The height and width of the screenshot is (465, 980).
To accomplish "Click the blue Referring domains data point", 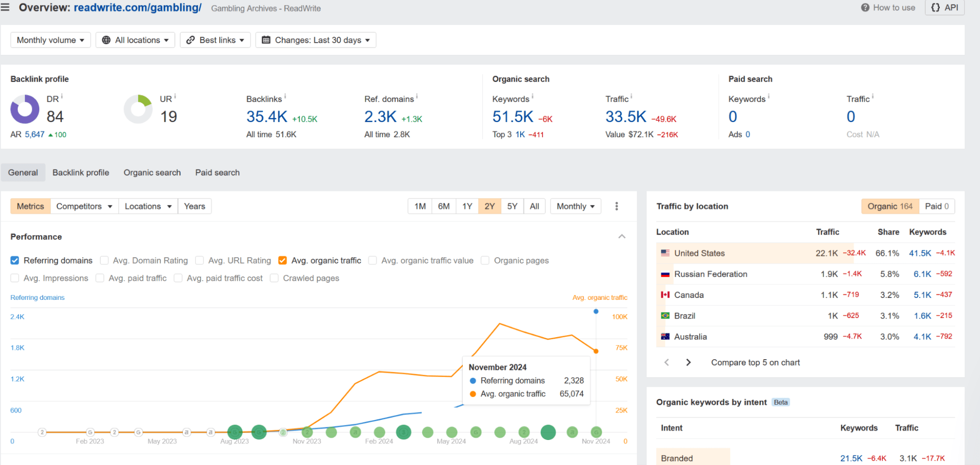I will click(596, 311).
